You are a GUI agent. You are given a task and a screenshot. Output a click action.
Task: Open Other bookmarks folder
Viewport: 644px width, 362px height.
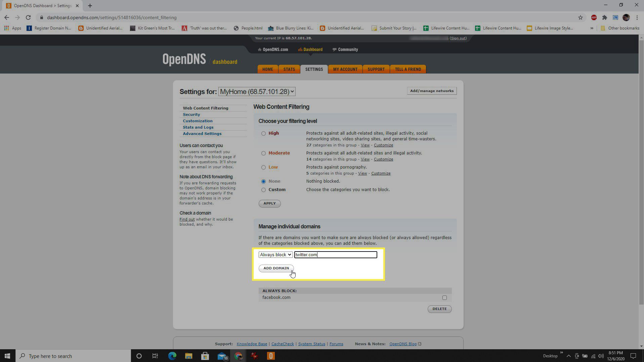point(620,28)
